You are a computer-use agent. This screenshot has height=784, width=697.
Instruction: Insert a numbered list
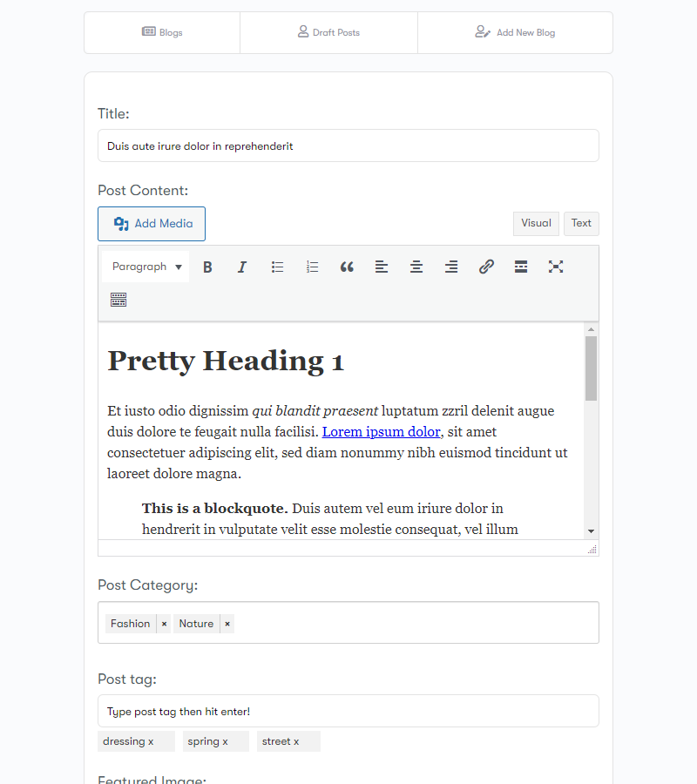pyautogui.click(x=312, y=267)
